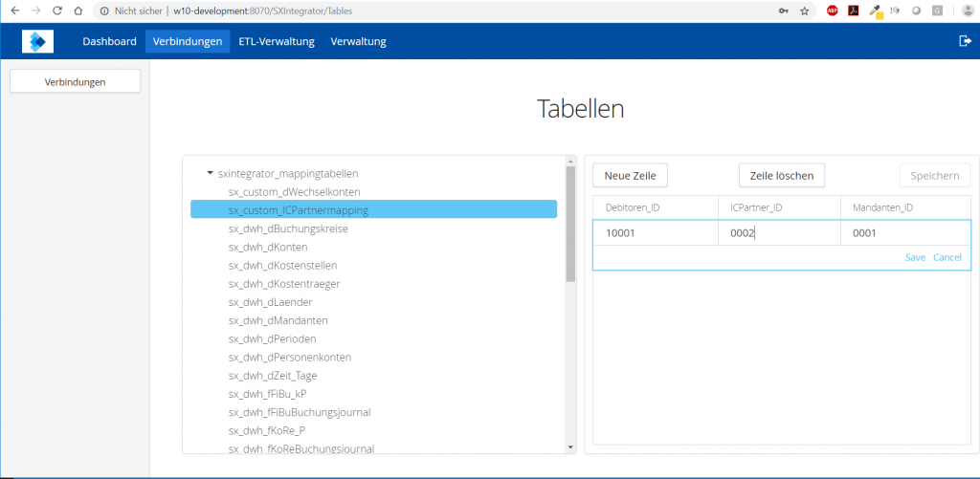Edit the Debitoren_ID field with 10001

(x=656, y=233)
